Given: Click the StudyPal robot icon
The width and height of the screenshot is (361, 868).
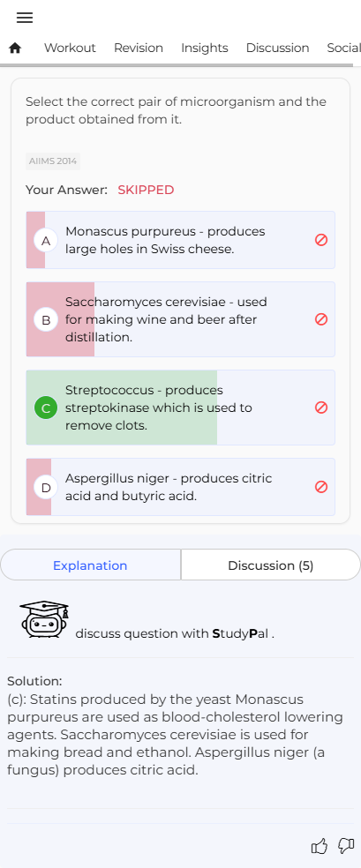Looking at the screenshot, I should coord(44,620).
